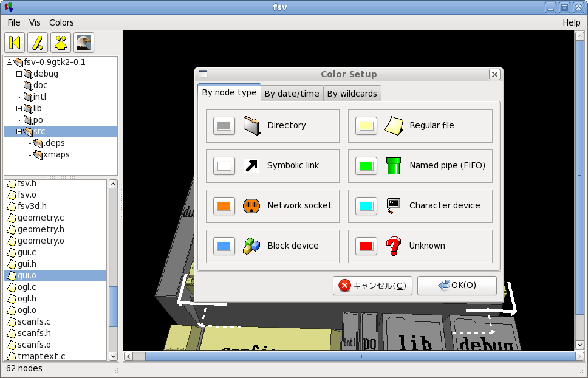Click the file list scrollbar down arrow

coord(113,356)
